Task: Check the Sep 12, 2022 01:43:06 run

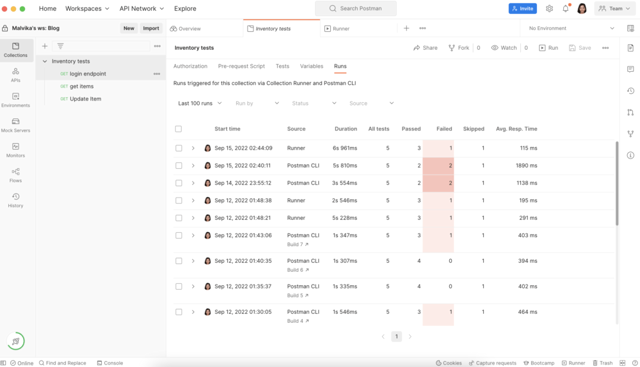Action: pyautogui.click(x=178, y=235)
